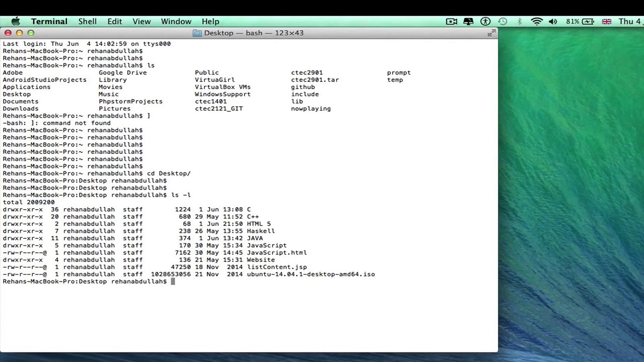Click 'ubuntu-14.04.1-desktop-amd64.iso' file name
The height and width of the screenshot is (362, 644).
click(311, 275)
